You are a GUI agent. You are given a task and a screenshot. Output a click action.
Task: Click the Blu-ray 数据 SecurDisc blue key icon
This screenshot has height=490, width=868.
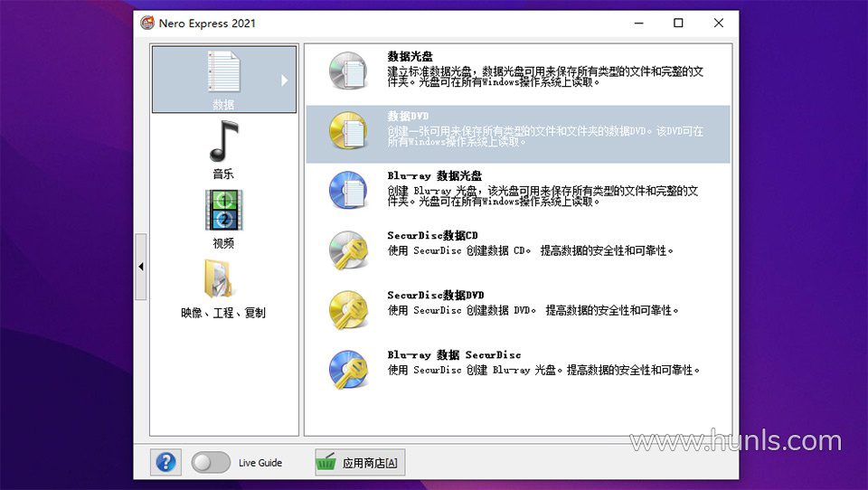click(347, 370)
